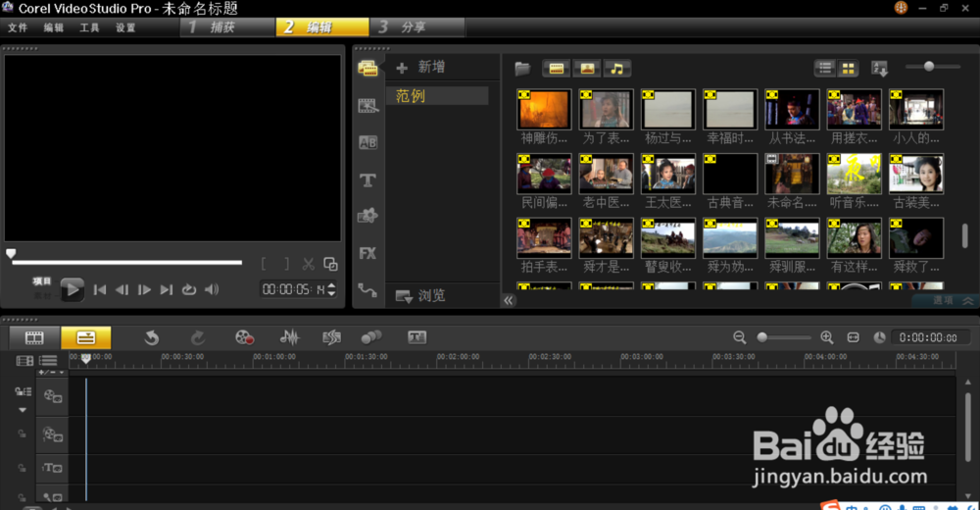The image size is (980, 510).
Task: Select the 范例 library folder
Action: (437, 96)
